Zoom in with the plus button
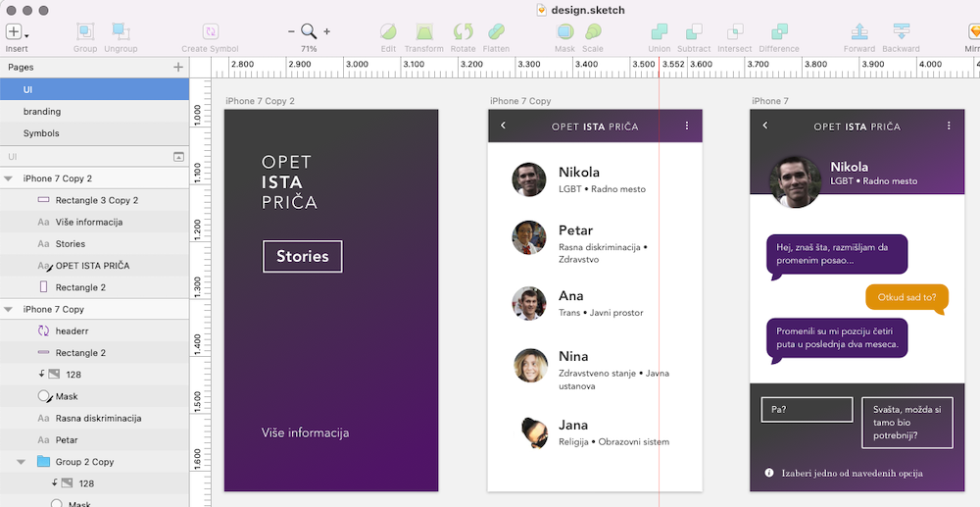The image size is (980, 507). [x=327, y=31]
